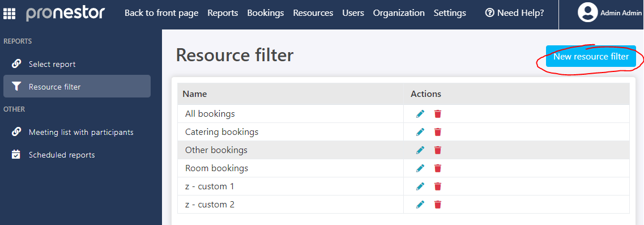Edit the z - custom 1 filter

(x=420, y=186)
